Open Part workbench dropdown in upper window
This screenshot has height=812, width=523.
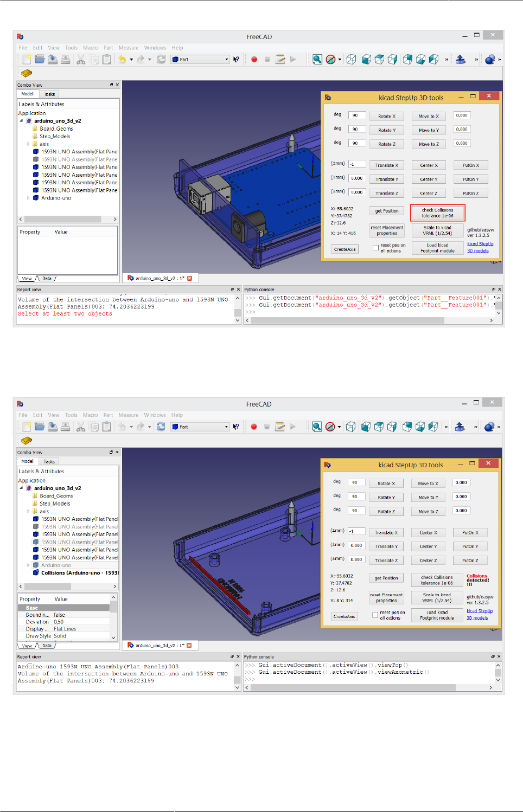[200, 60]
